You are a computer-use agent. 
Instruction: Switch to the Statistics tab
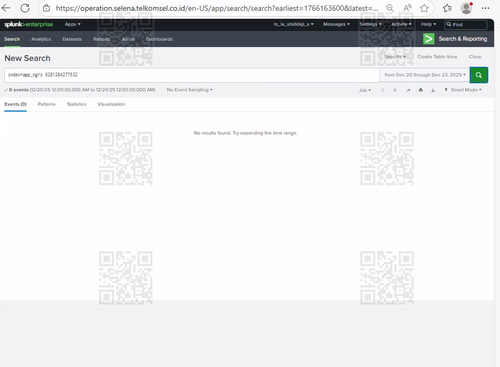(x=76, y=104)
